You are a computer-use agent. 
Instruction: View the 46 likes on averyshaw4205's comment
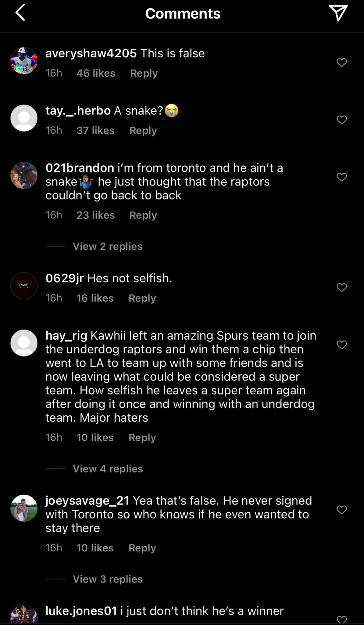pos(96,73)
